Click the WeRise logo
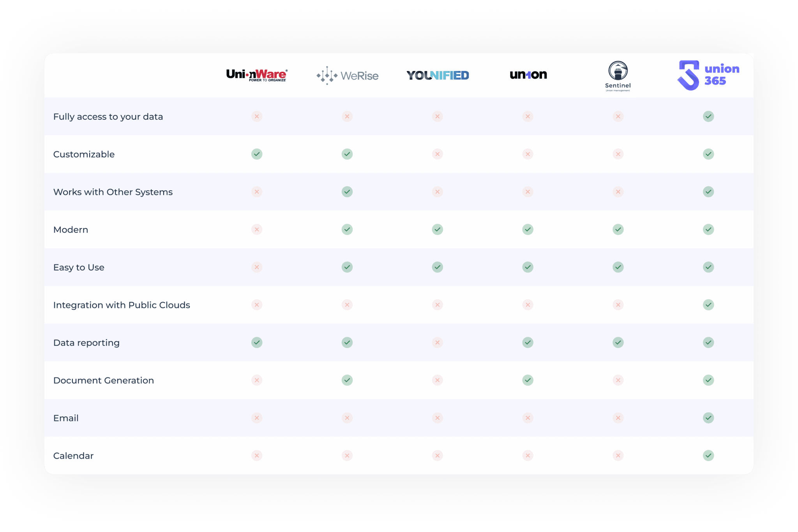 point(347,75)
